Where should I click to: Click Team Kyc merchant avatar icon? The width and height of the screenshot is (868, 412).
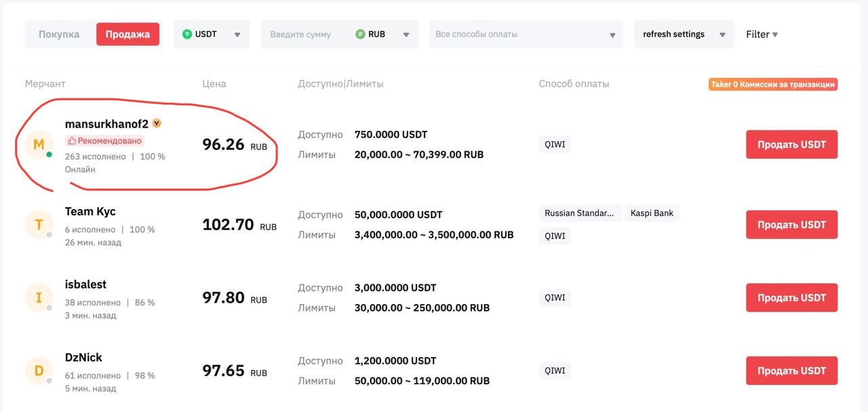pyautogui.click(x=39, y=225)
